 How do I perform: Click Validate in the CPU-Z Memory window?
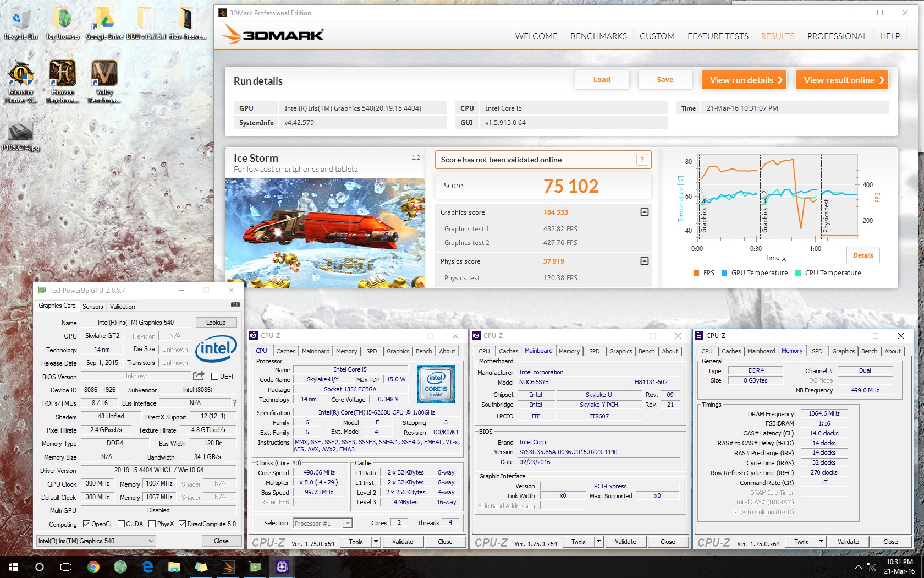[848, 542]
